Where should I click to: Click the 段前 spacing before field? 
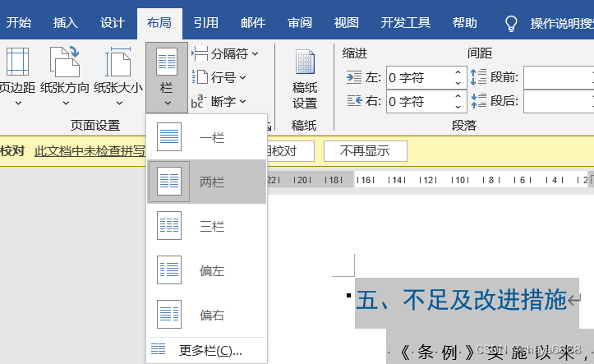click(x=559, y=78)
